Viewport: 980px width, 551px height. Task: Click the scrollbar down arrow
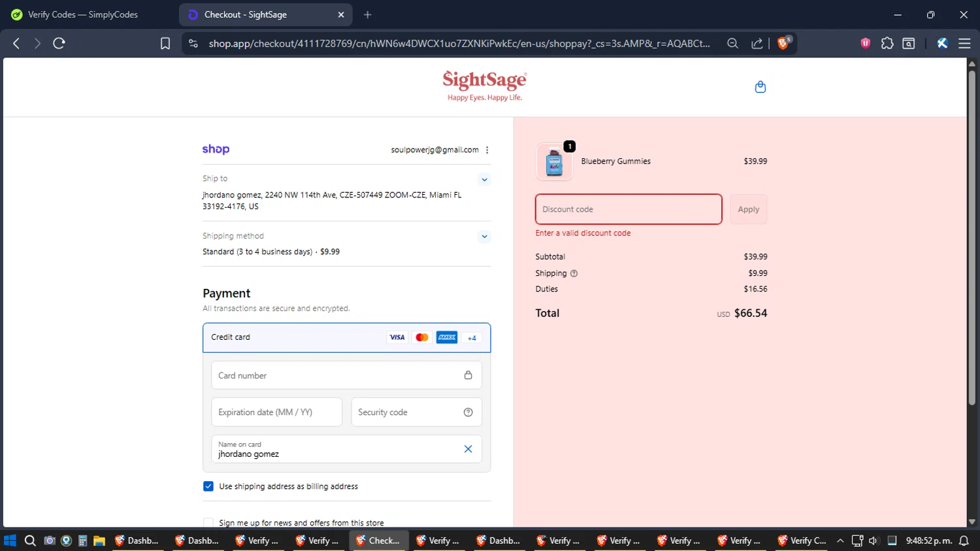pos(972,522)
